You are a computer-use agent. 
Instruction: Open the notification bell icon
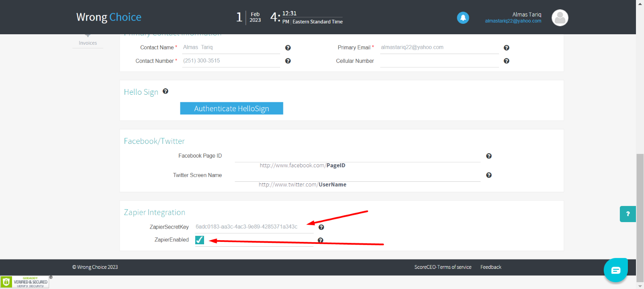[x=463, y=18]
